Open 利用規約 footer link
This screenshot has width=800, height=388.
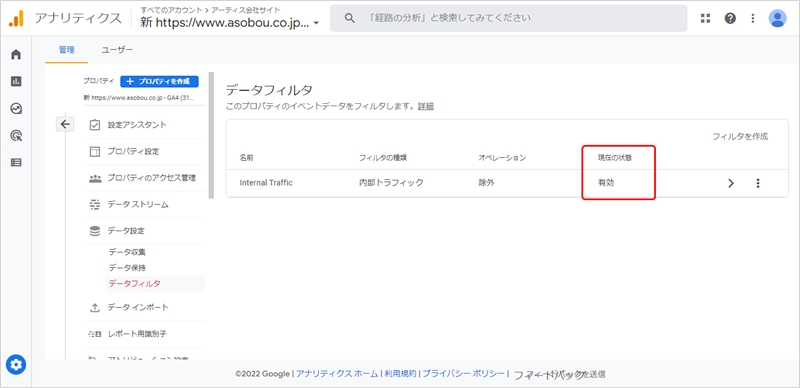click(400, 374)
